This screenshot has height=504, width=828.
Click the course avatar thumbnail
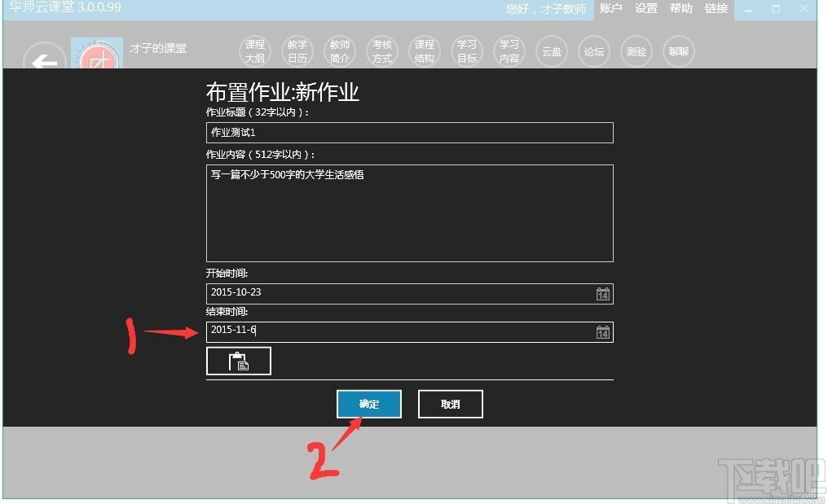(97, 53)
